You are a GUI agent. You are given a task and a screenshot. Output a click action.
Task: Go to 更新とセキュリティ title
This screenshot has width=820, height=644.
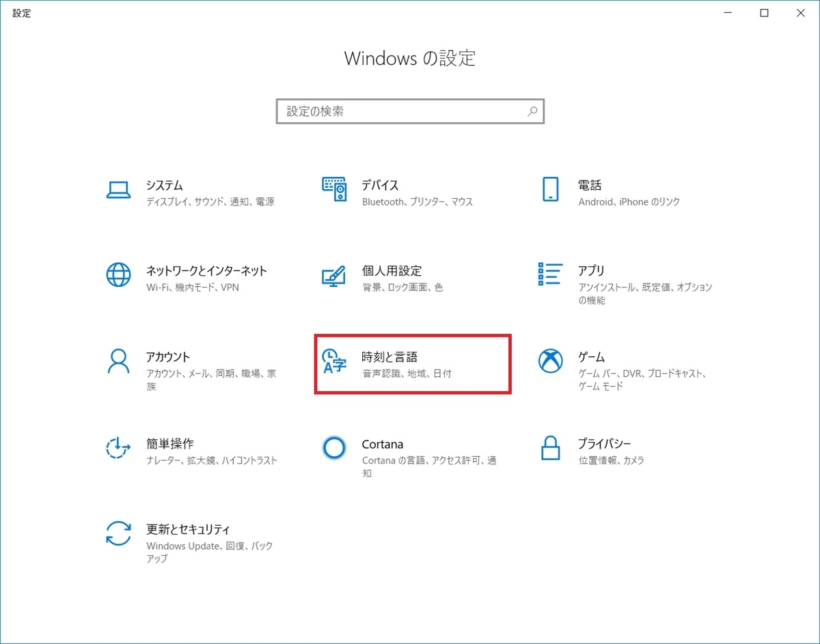click(189, 529)
